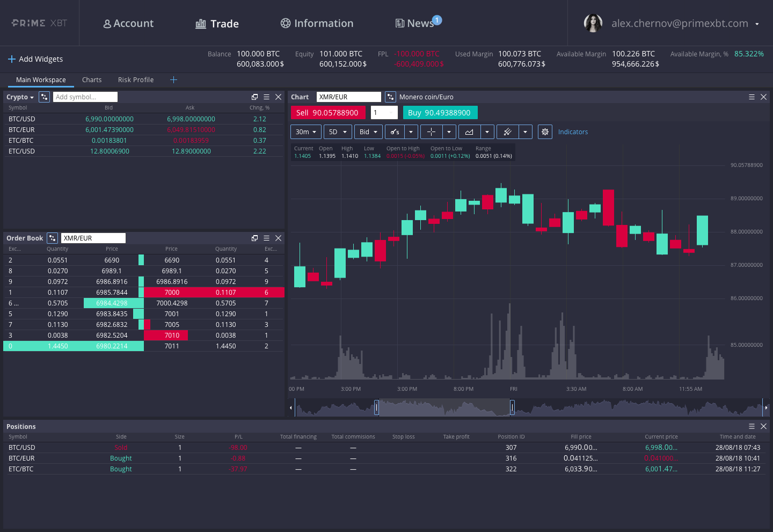
Task: Click order book bid price 6980.2214
Action: tap(112, 346)
